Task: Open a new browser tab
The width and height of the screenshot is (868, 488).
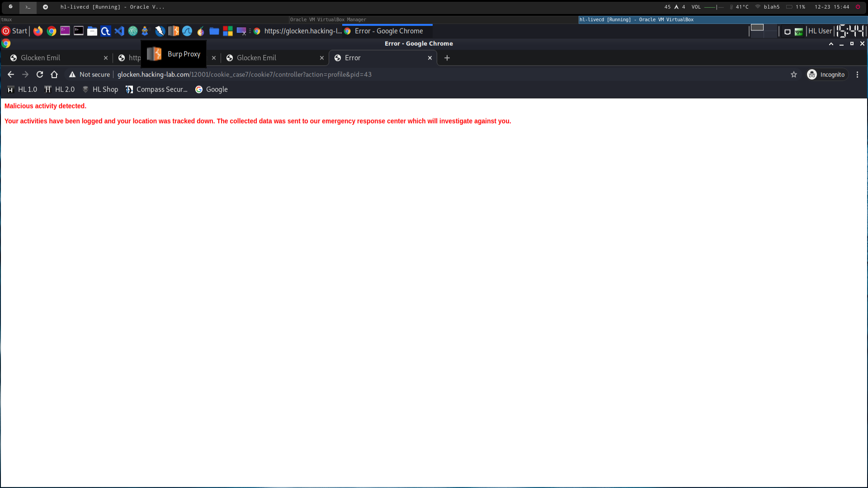Action: [x=447, y=58]
